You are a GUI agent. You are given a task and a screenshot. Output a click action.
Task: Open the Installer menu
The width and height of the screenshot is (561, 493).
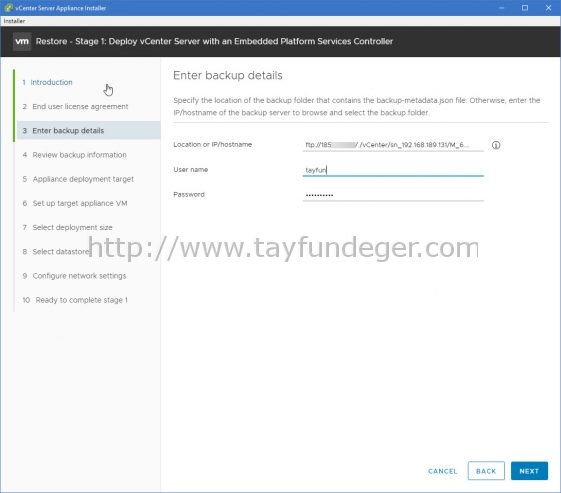coord(14,21)
